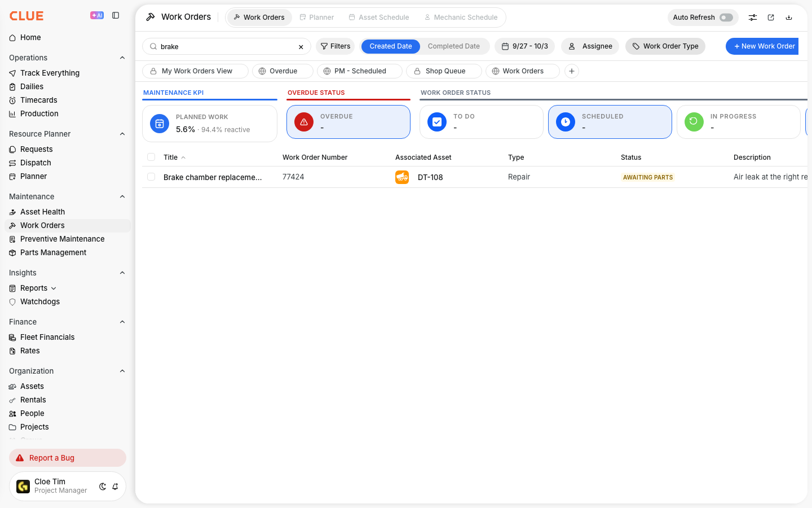Open Watchdogs in sidebar
The image size is (812, 508).
coord(39,301)
